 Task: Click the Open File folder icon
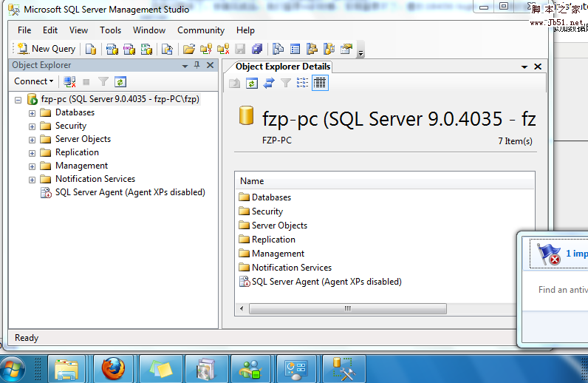[x=189, y=49]
